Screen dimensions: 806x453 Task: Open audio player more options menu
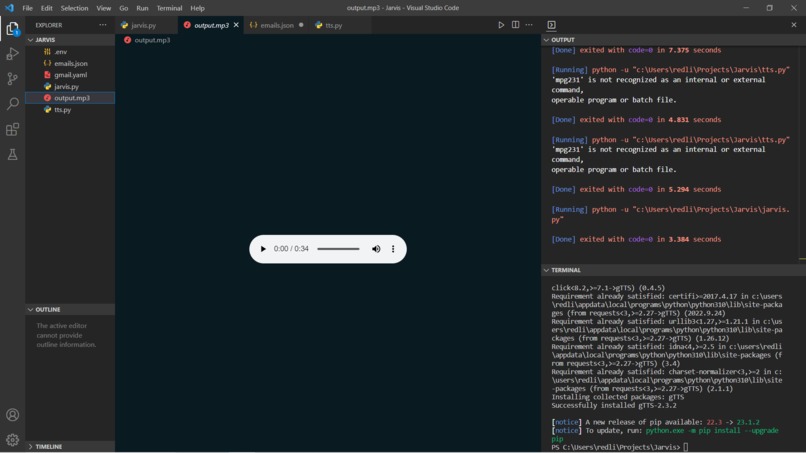click(x=393, y=249)
